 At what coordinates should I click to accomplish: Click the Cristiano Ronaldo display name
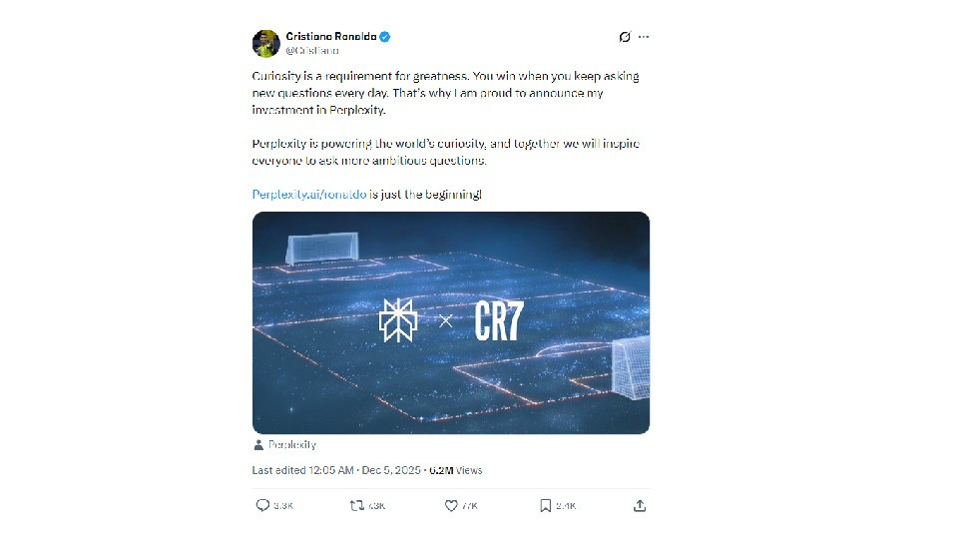[330, 37]
